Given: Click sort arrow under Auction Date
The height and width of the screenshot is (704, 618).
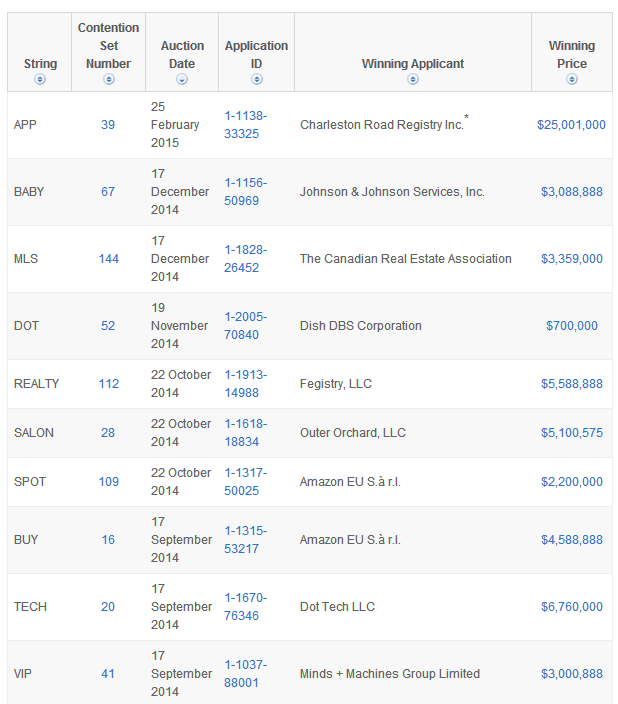Looking at the screenshot, I should pos(182,79).
